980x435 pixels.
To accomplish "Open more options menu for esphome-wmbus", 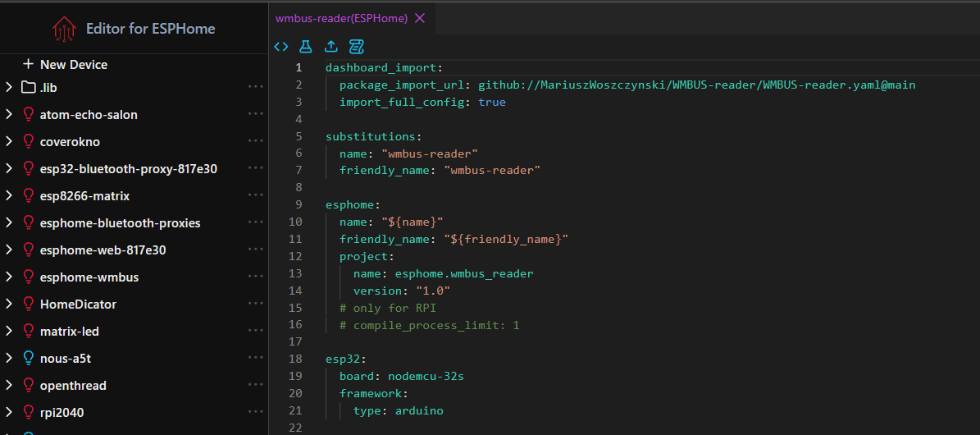I will (x=255, y=277).
